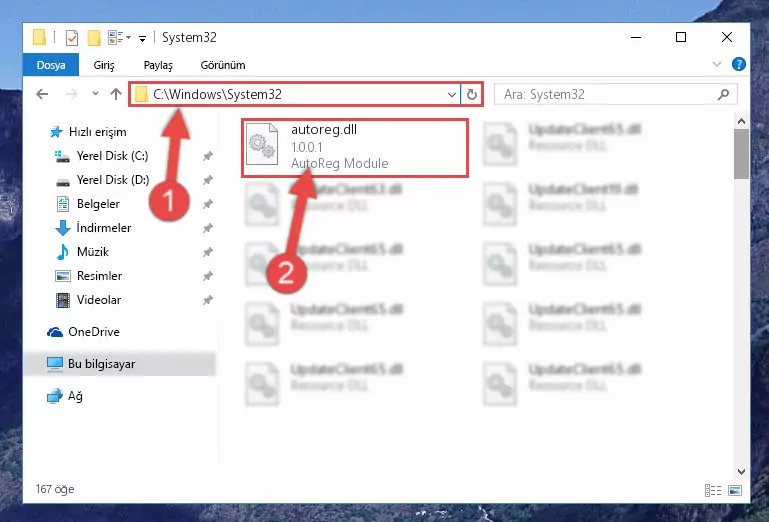
Task: Select Ağ in navigation pane
Action: (x=64, y=396)
